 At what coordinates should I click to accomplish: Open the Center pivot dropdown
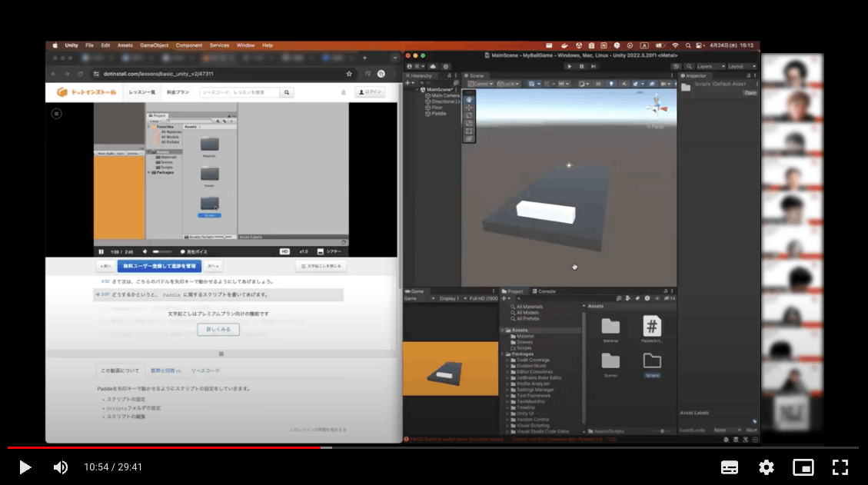(481, 84)
